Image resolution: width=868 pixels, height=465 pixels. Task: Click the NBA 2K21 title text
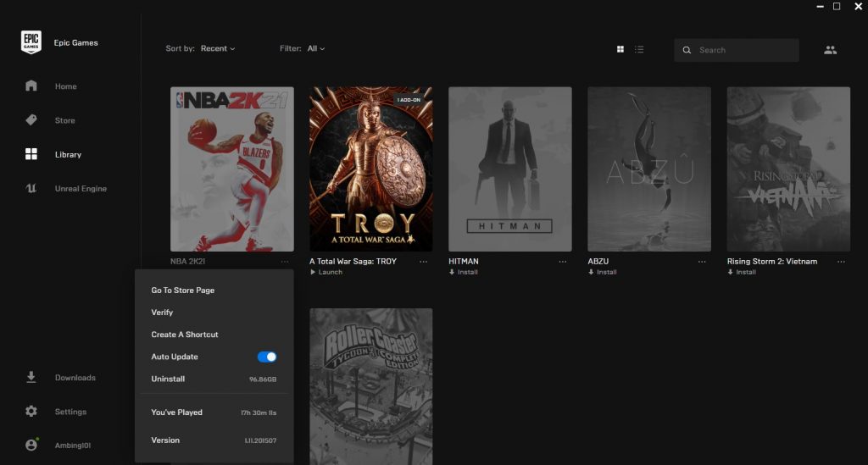pos(187,262)
